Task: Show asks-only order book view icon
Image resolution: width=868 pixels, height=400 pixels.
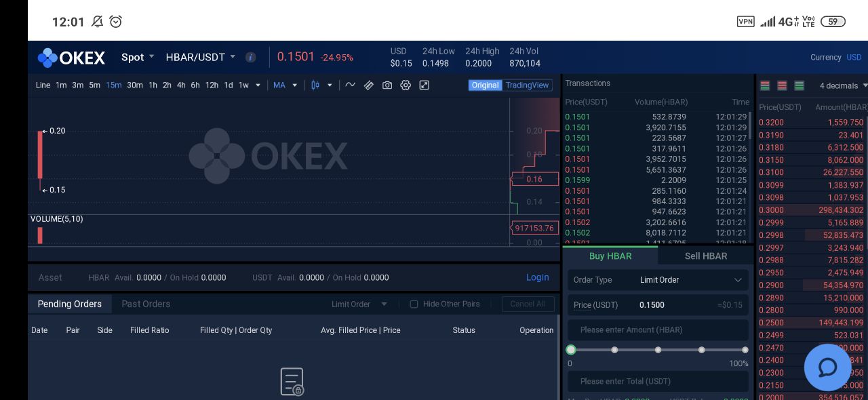Action: pos(782,85)
